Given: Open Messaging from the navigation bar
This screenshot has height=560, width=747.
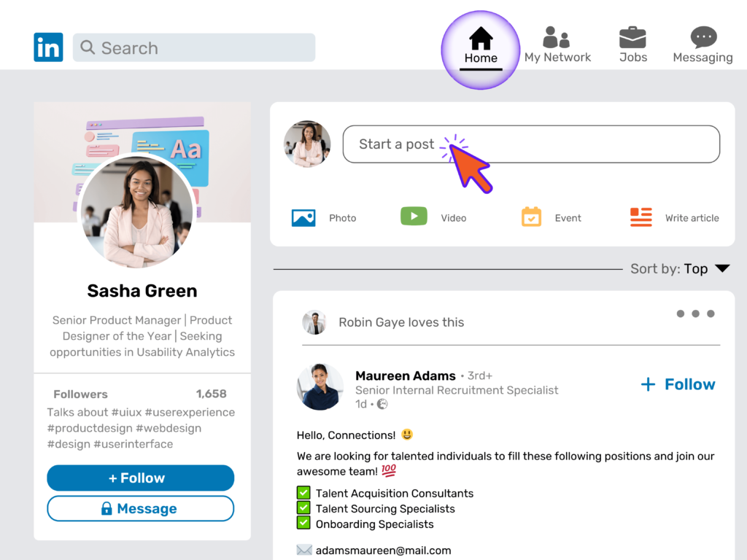Looking at the screenshot, I should point(702,35).
